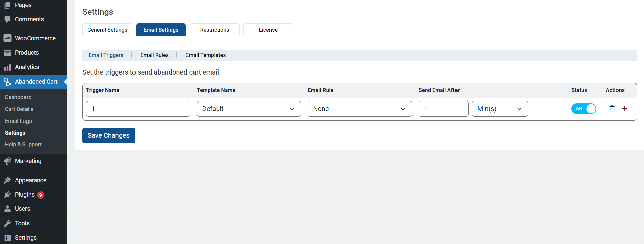Click the Plugins plug icon
Image resolution: width=644 pixels, height=244 pixels.
click(x=7, y=195)
